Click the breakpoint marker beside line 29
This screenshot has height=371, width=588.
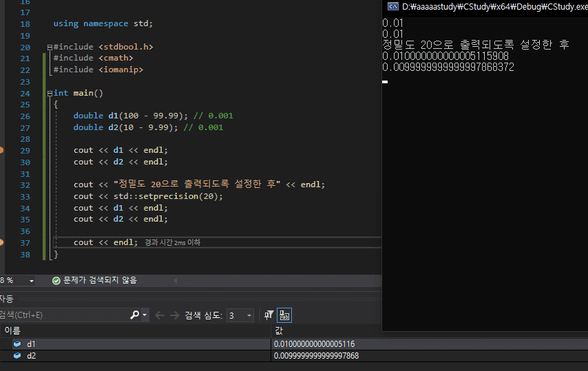[1, 150]
